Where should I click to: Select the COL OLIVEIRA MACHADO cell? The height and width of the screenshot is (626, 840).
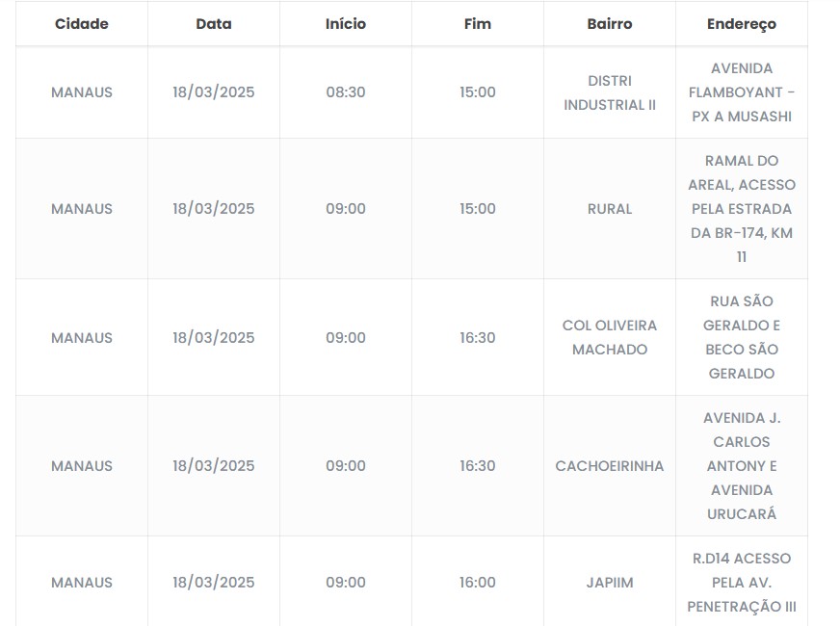(x=610, y=338)
